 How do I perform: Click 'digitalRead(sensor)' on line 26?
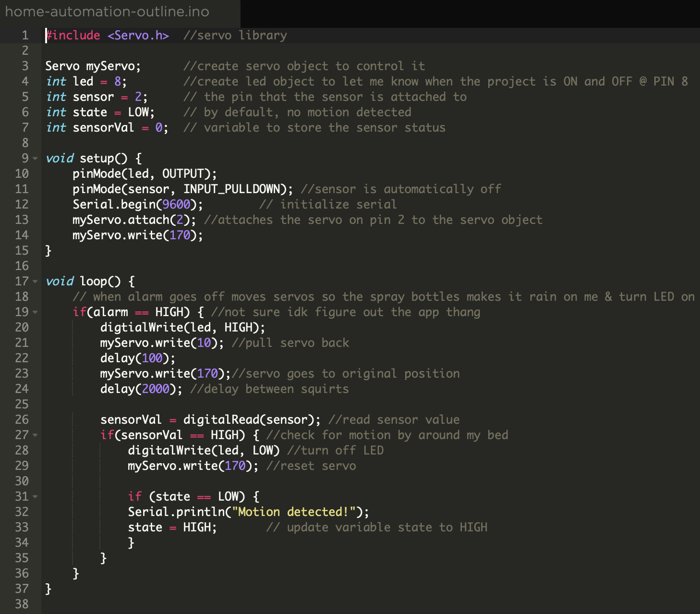(249, 420)
